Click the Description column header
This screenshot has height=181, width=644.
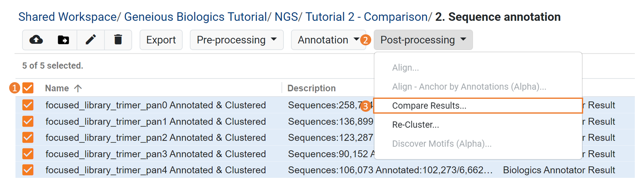(x=311, y=88)
